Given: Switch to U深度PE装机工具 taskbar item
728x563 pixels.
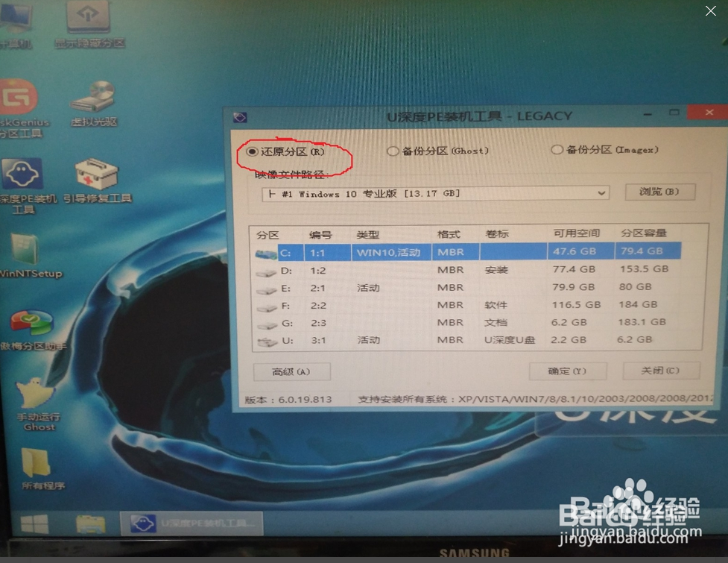Looking at the screenshot, I should 192,523.
